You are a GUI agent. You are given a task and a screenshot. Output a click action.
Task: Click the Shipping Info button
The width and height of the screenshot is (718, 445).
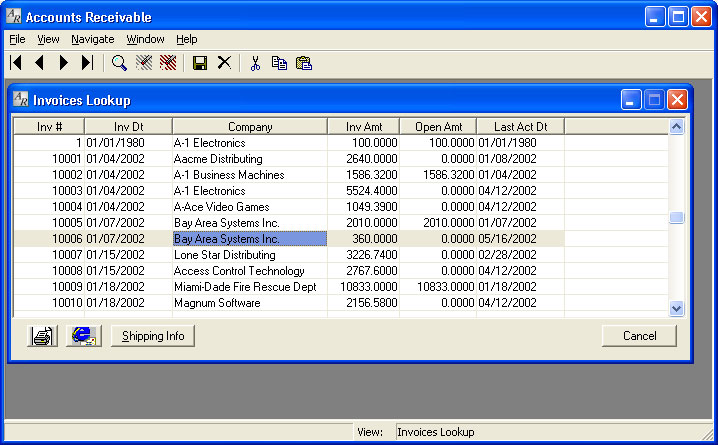click(153, 336)
